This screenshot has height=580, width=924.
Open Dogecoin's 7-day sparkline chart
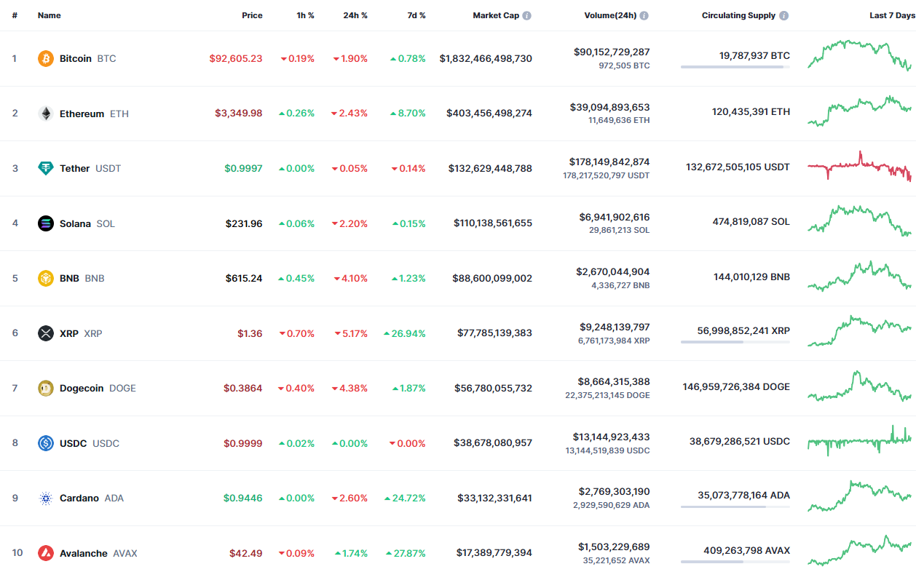click(x=860, y=386)
